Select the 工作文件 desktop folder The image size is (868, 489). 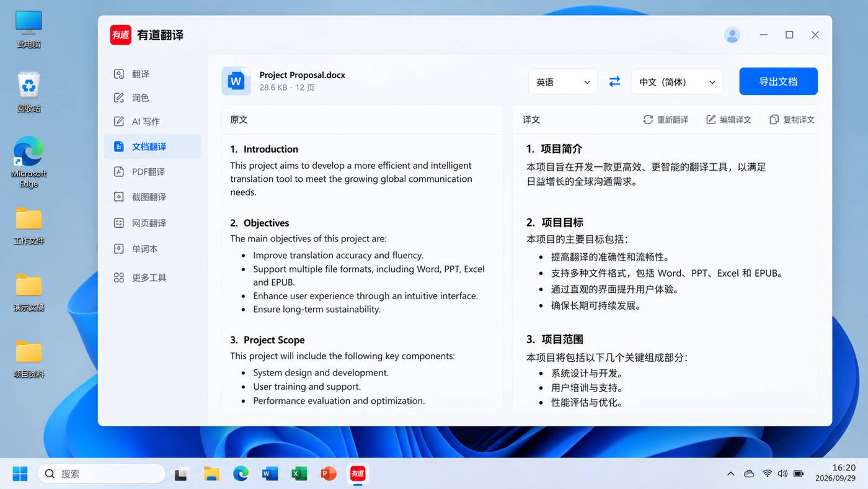pyautogui.click(x=29, y=226)
